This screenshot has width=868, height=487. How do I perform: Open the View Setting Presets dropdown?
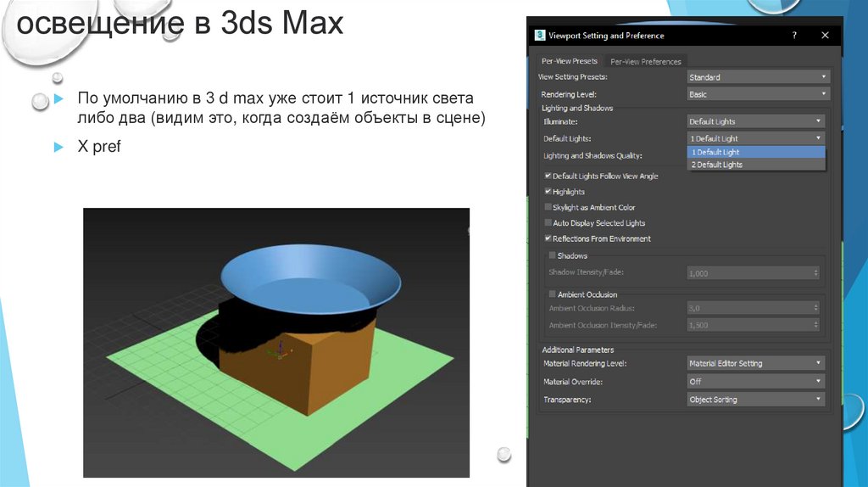coord(757,77)
